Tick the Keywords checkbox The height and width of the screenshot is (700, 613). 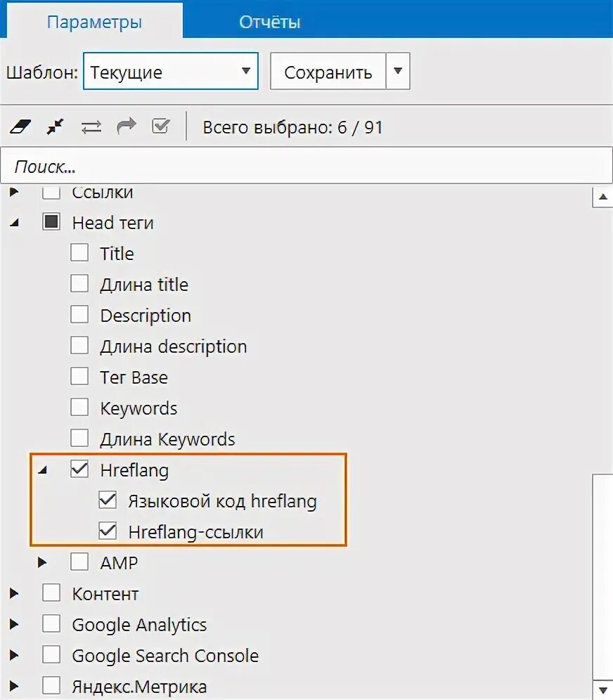(x=79, y=408)
